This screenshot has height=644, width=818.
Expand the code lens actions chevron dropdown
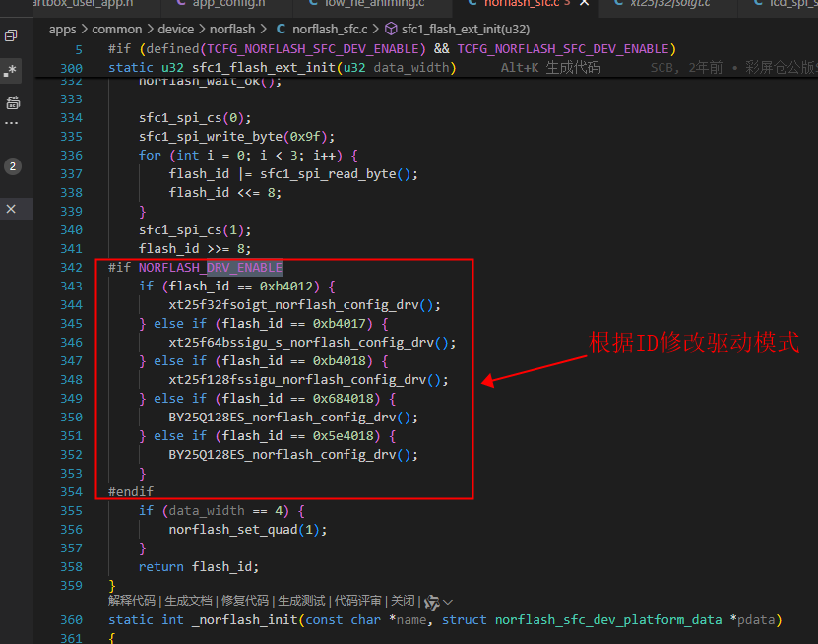[x=447, y=603]
